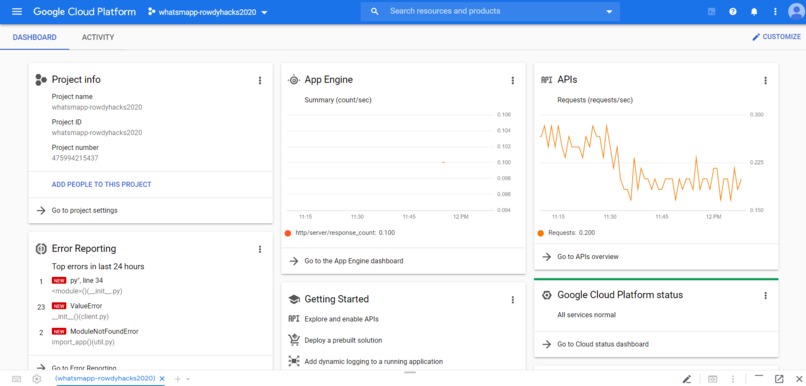Click the App Engine card icon
This screenshot has height=386, width=806.
(294, 80)
